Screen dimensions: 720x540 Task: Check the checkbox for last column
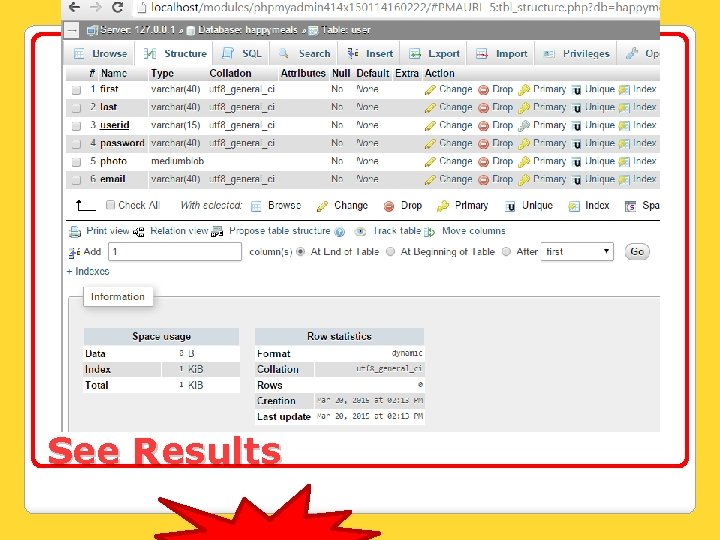[x=76, y=108]
